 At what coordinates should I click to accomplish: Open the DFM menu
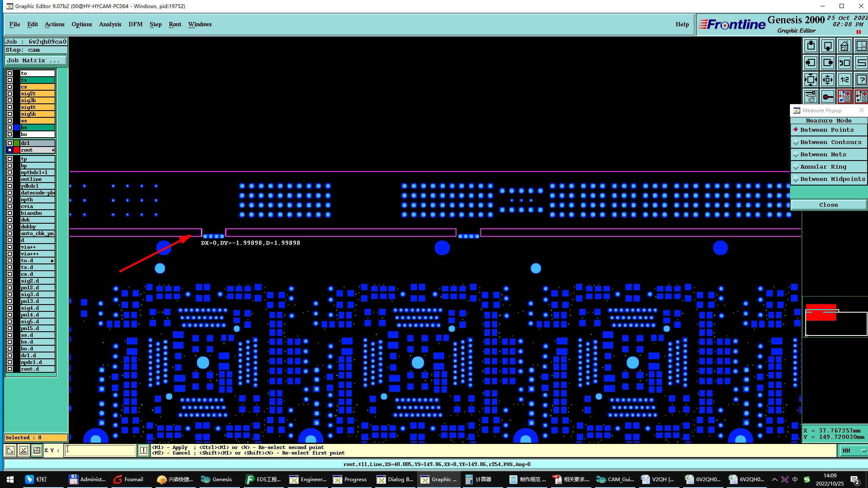135,24
